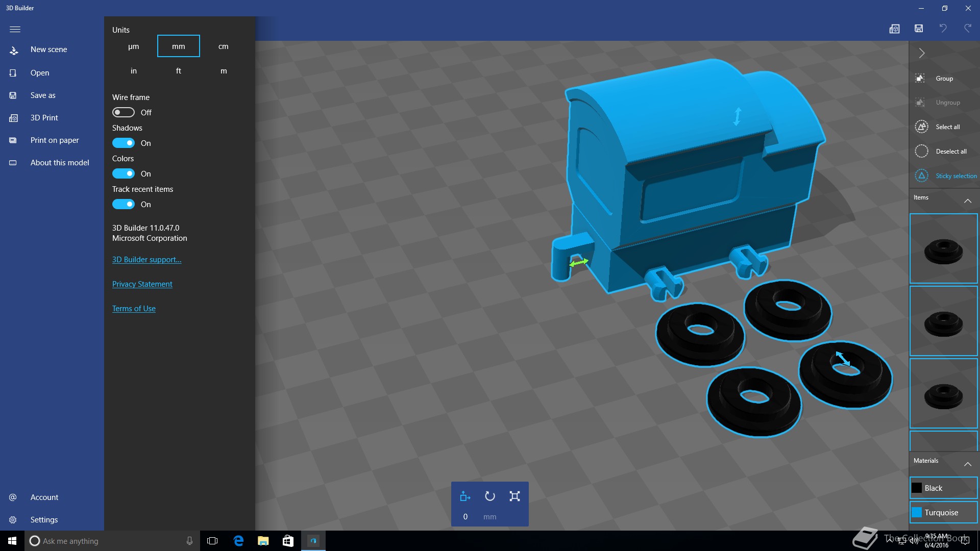980x551 pixels.
Task: Click the Redo arrow icon
Action: coord(968,29)
